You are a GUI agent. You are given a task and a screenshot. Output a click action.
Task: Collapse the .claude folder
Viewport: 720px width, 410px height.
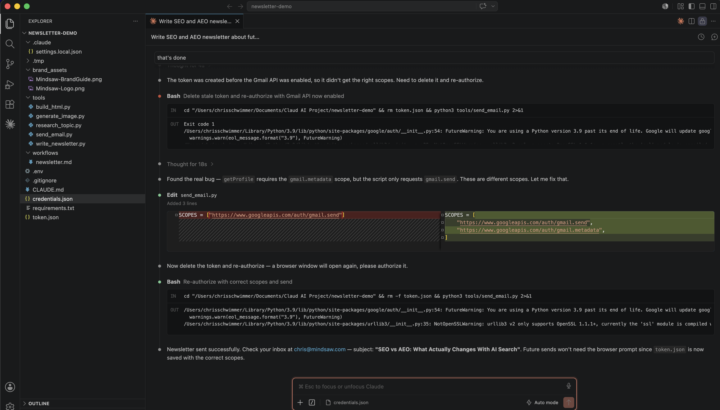pos(28,42)
